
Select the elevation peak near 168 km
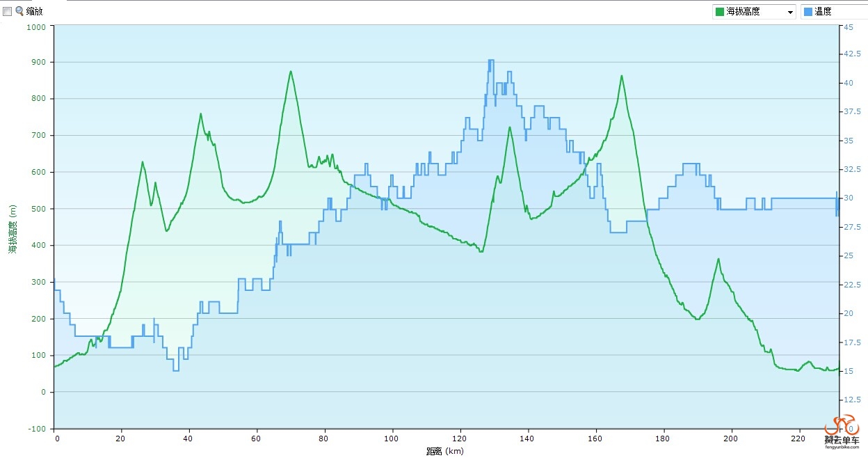tap(622, 76)
